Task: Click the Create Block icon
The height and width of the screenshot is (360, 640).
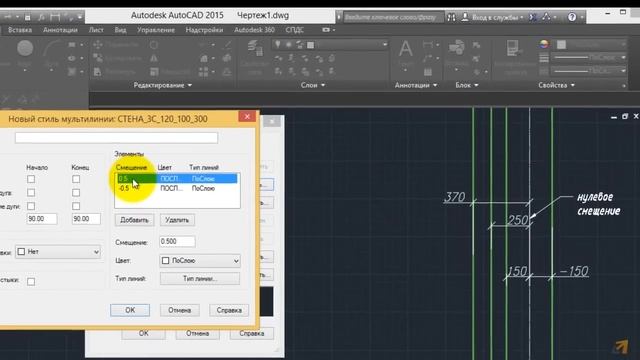Action: click(x=476, y=45)
